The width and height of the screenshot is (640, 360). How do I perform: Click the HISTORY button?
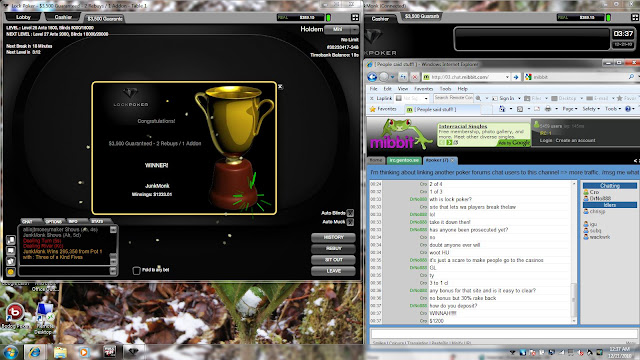tap(333, 238)
